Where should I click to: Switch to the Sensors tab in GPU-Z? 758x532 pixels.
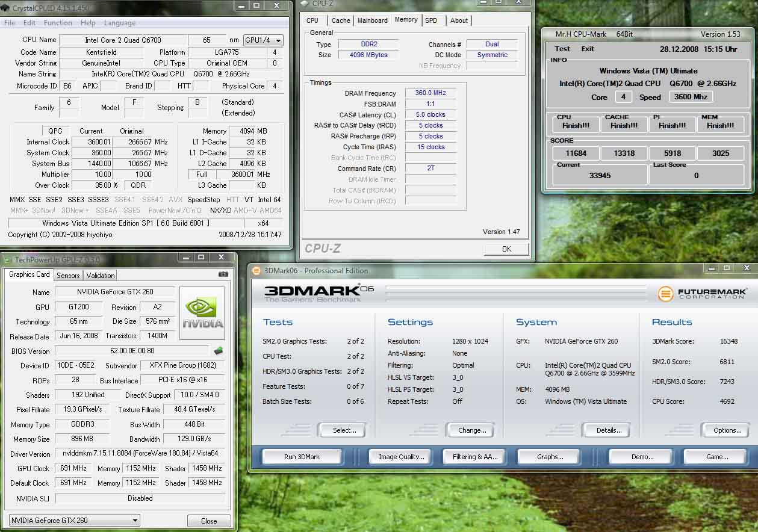(68, 276)
